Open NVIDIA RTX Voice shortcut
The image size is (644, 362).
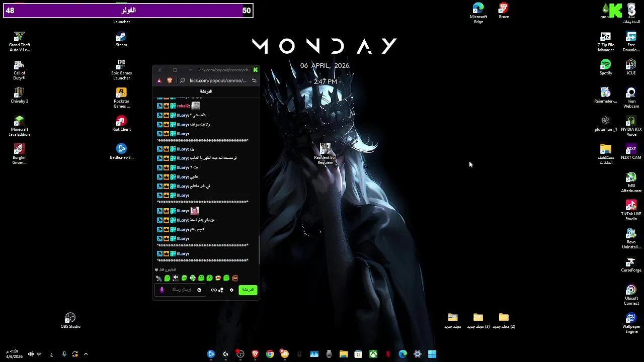pos(631,126)
